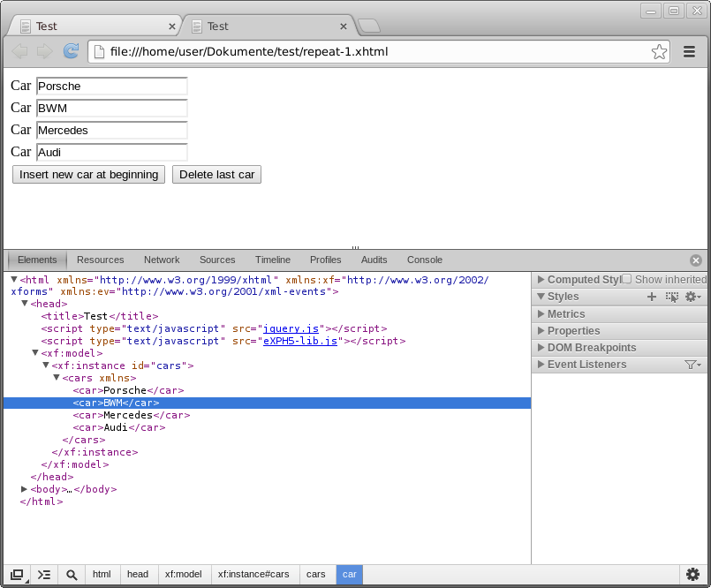
Task: Select the Porsche car node in DOM tree
Action: pos(128,390)
